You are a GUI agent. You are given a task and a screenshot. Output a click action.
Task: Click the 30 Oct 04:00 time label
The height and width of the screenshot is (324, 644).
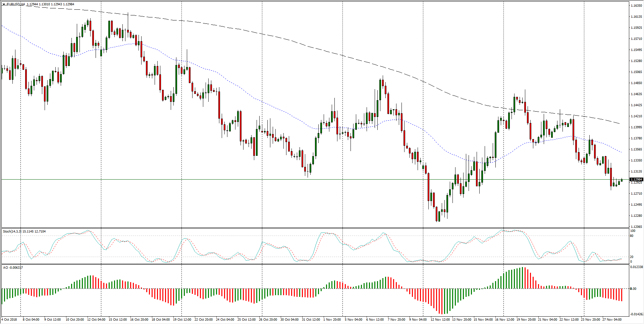click(x=289, y=320)
